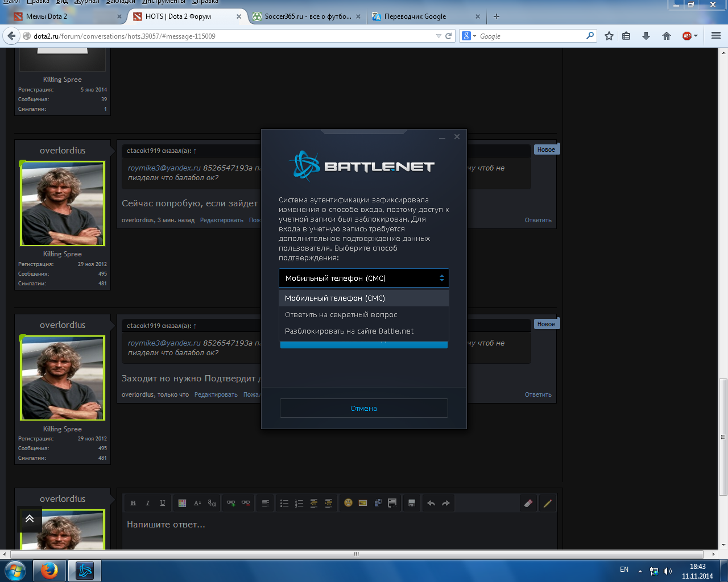The image size is (728, 582).
Task: Toggle bold formatting in the reply editor
Action: tap(133, 503)
